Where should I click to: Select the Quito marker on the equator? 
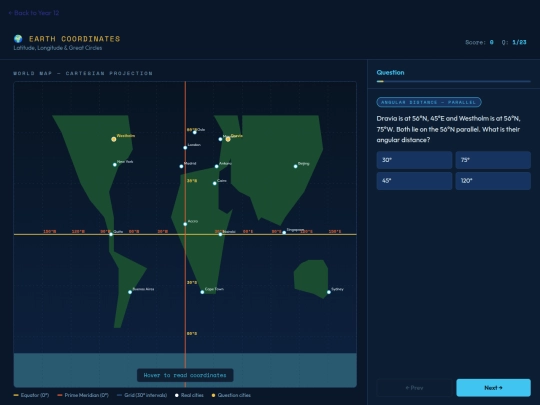pyautogui.click(x=111, y=235)
